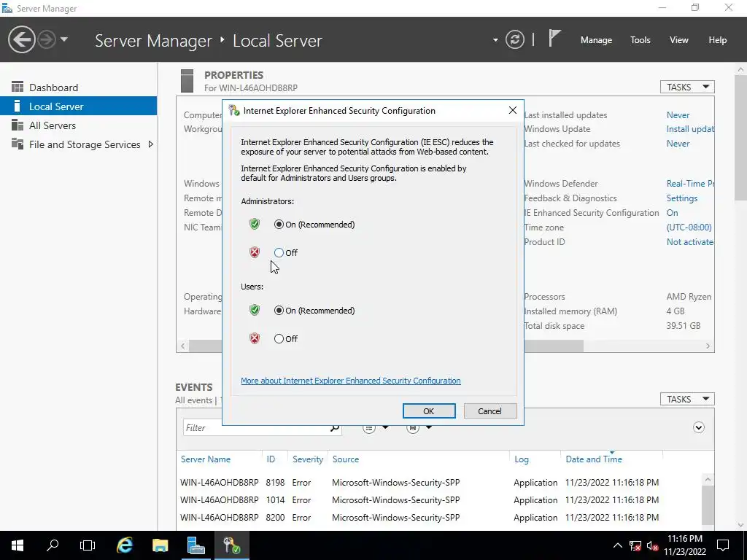Expand the File and Storage Services arrow

point(150,144)
